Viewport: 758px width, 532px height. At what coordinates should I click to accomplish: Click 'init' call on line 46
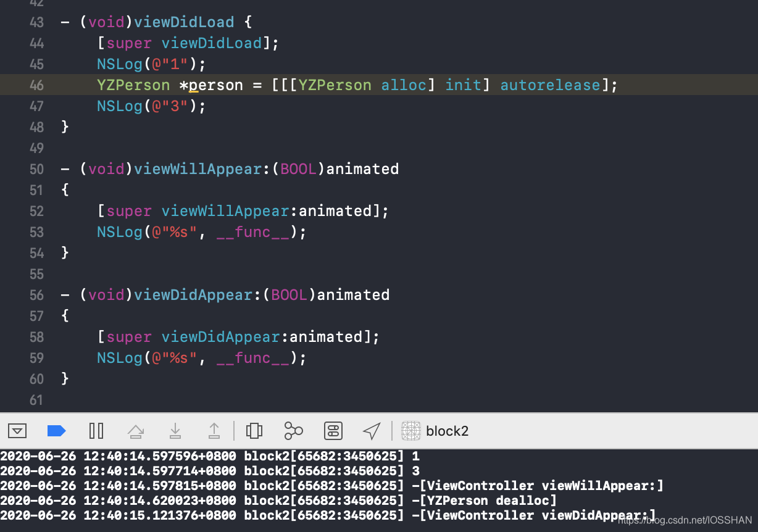click(x=463, y=85)
